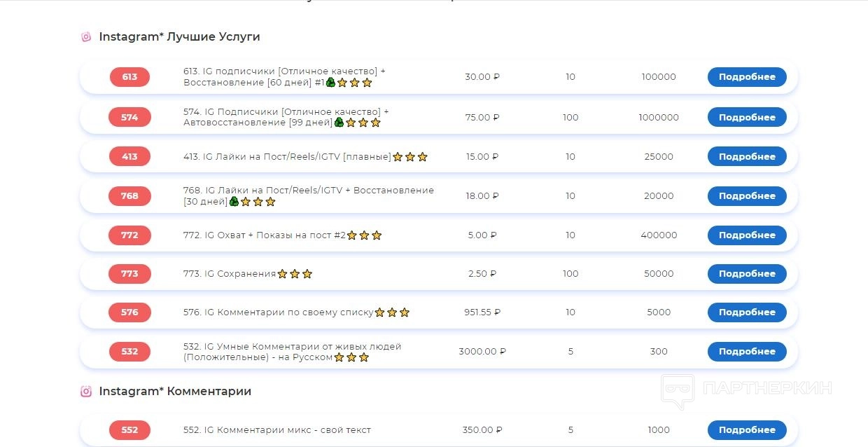Click price 951.55 ₽ in row 576
This screenshot has height=447, width=868.
pos(482,312)
